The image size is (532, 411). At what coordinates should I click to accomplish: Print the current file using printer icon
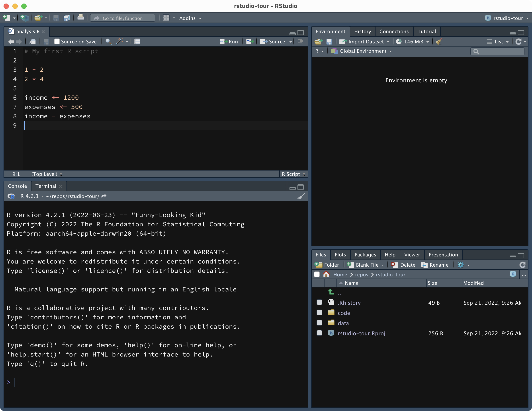(x=81, y=18)
